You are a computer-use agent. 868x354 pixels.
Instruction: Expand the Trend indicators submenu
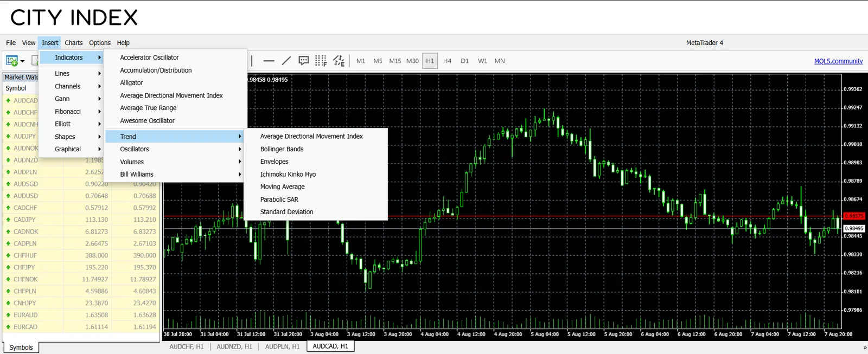pyautogui.click(x=175, y=137)
